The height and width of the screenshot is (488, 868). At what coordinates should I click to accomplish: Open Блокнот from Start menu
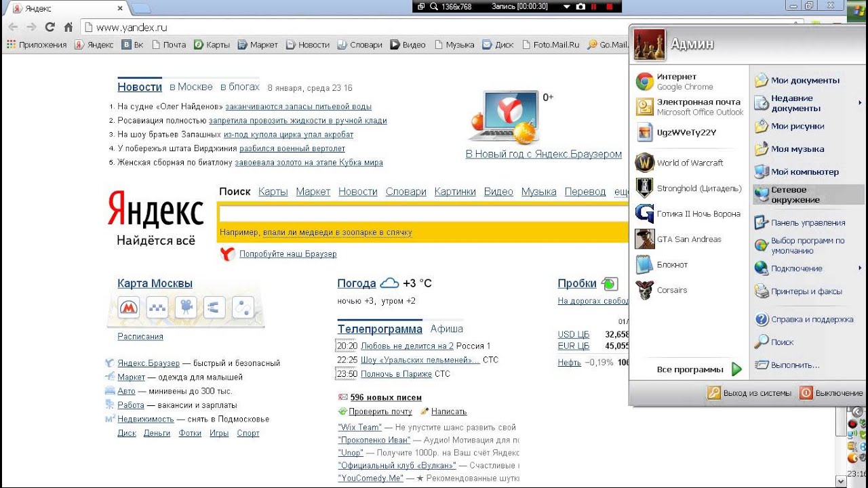689,264
